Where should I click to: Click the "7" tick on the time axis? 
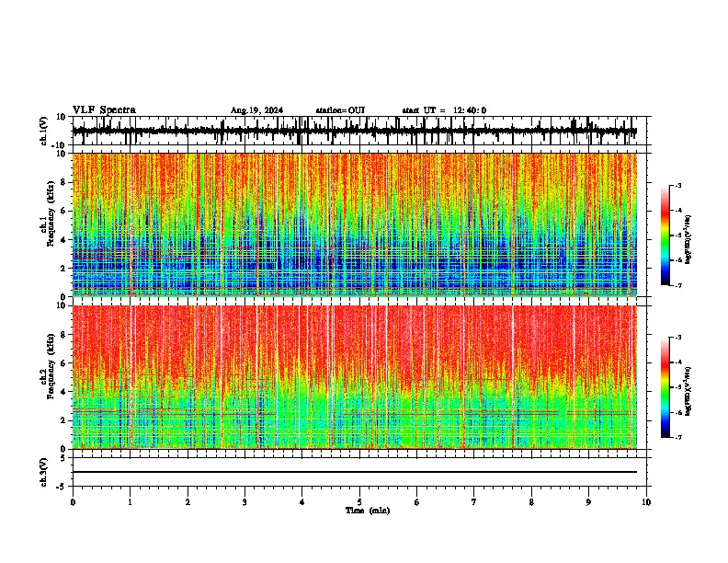click(x=474, y=502)
